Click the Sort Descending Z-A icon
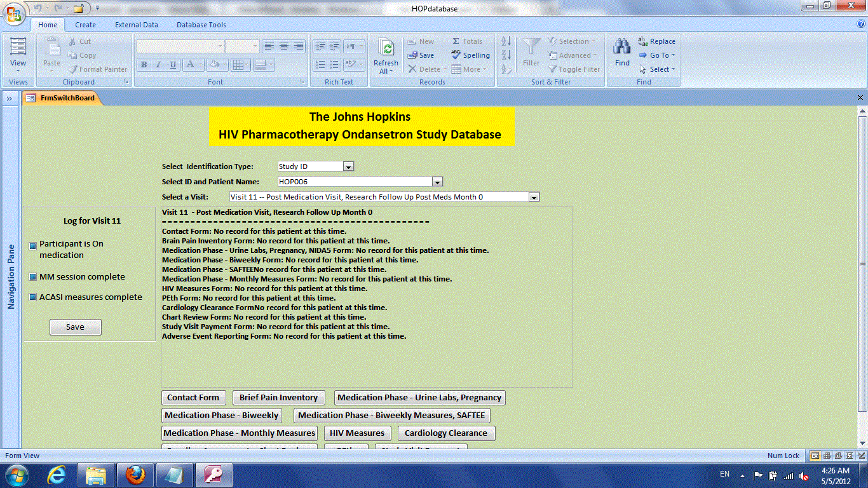The image size is (868, 488). click(506, 55)
